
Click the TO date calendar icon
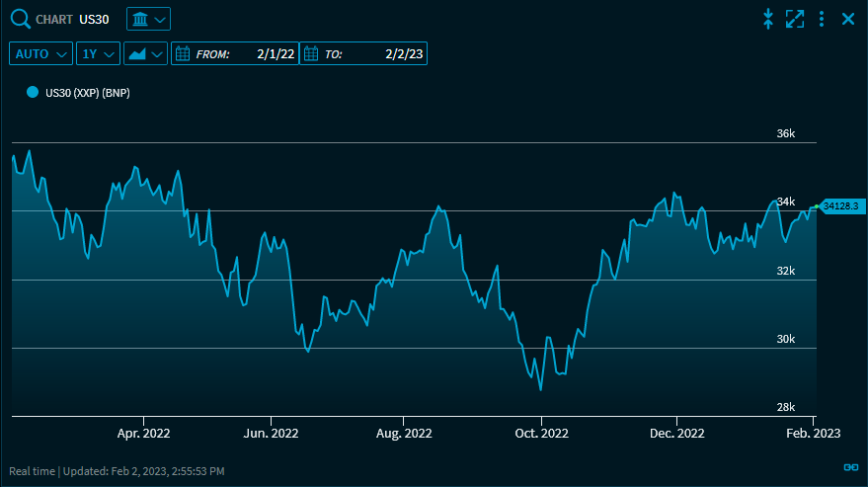(x=309, y=54)
